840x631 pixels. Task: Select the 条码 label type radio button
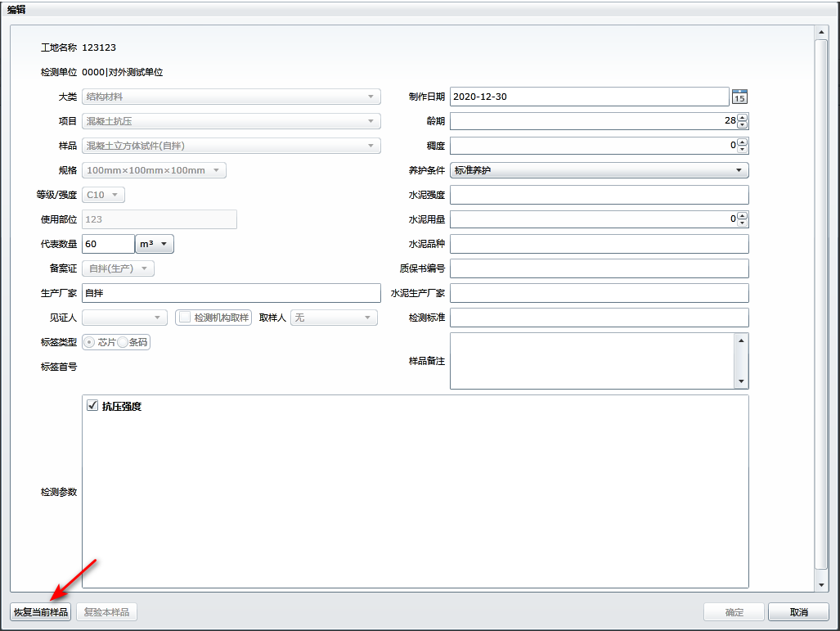tap(123, 342)
